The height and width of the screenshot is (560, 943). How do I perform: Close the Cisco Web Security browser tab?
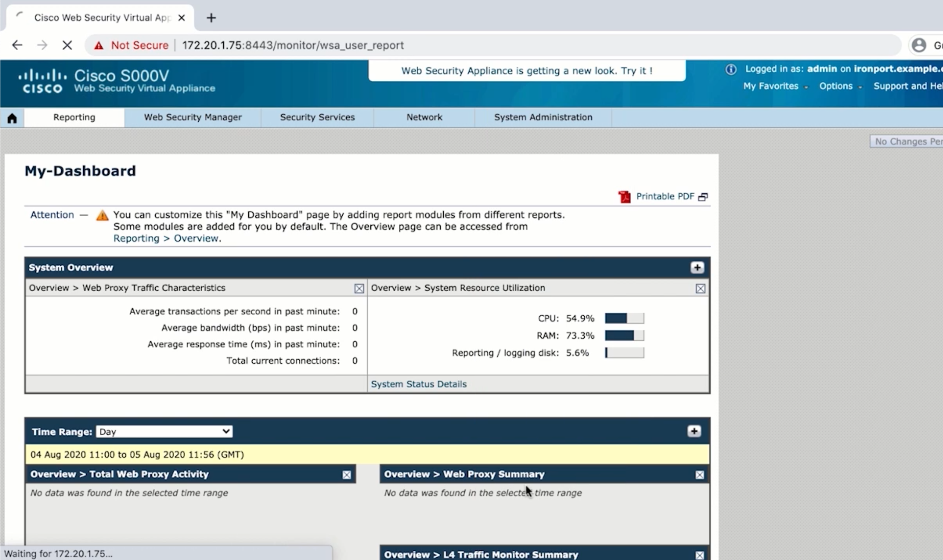pyautogui.click(x=181, y=18)
